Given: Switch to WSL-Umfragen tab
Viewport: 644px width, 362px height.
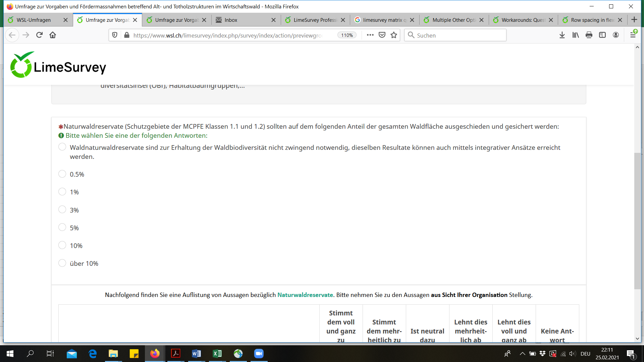Looking at the screenshot, I should [34, 20].
